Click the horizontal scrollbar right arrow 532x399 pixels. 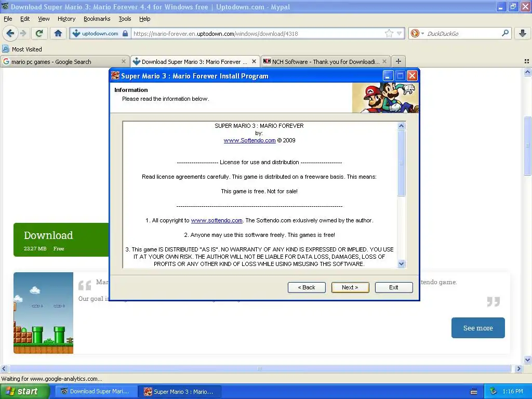[x=519, y=368]
